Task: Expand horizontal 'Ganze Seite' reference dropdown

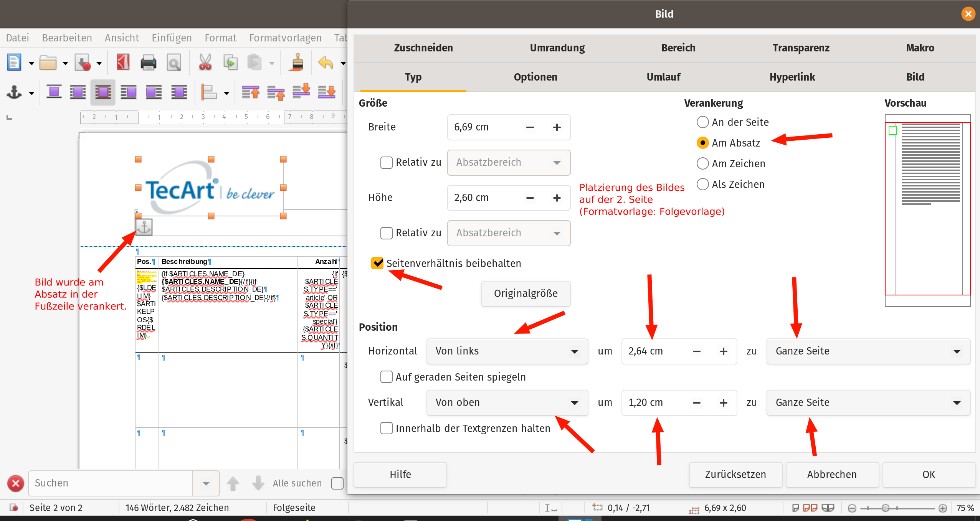Action: tap(868, 351)
